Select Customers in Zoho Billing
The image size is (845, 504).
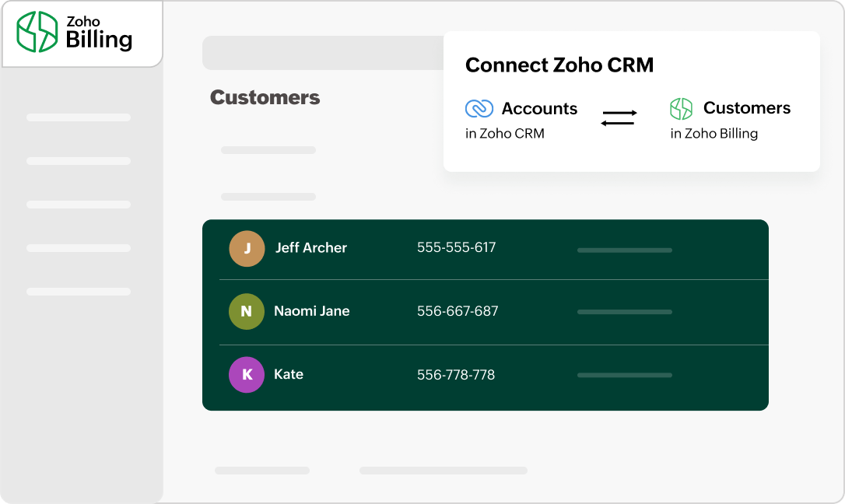746,108
